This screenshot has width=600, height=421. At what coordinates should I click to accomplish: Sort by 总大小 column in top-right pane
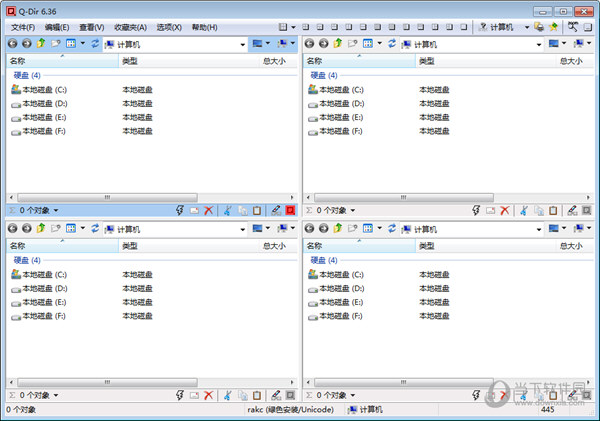[574, 61]
